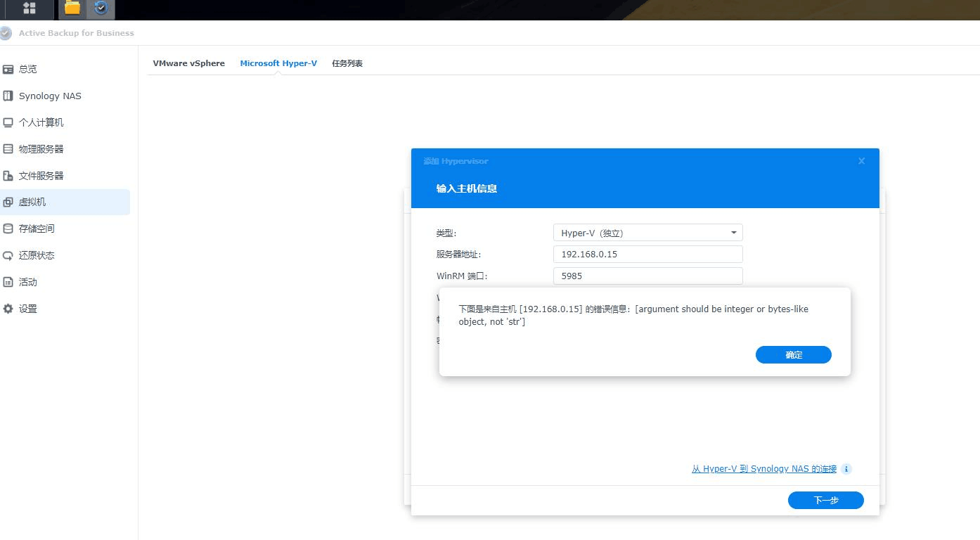Click the 存储空间 sidebar icon

(x=8, y=229)
